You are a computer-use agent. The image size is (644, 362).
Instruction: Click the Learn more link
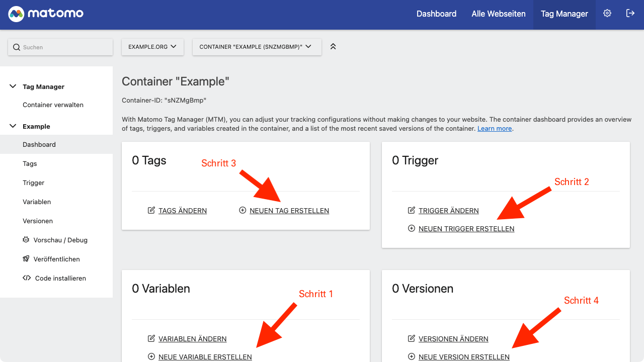coord(495,129)
